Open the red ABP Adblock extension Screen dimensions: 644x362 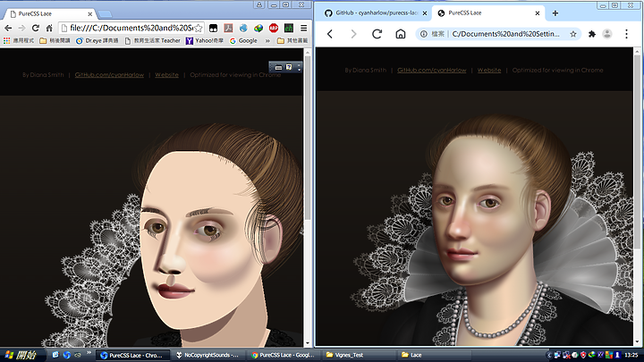coord(274,28)
